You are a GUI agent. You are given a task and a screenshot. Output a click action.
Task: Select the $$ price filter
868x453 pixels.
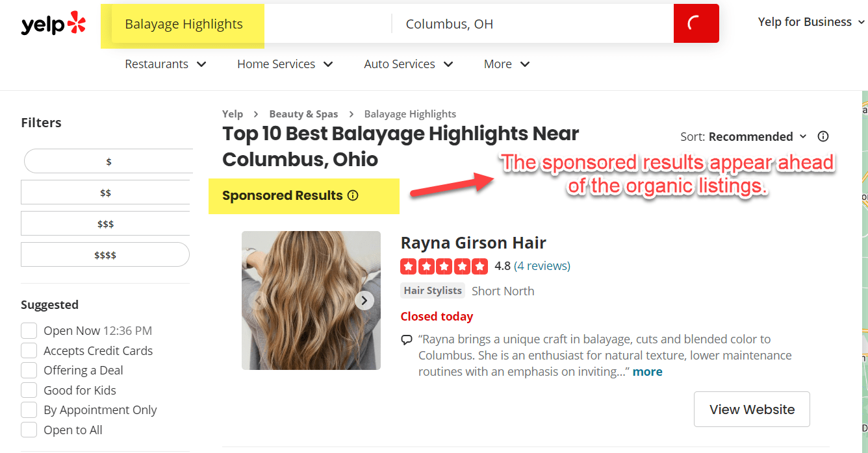(x=105, y=193)
